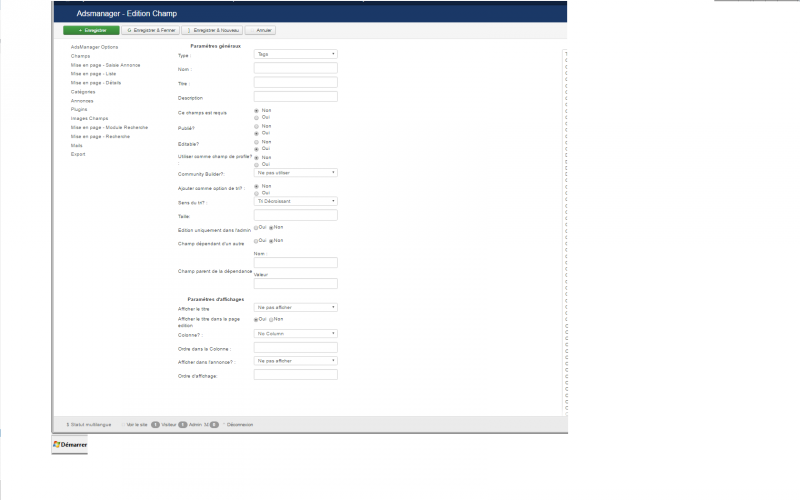Select Oui for Utiliser comme champ de profile
800x500 pixels.
point(257,165)
